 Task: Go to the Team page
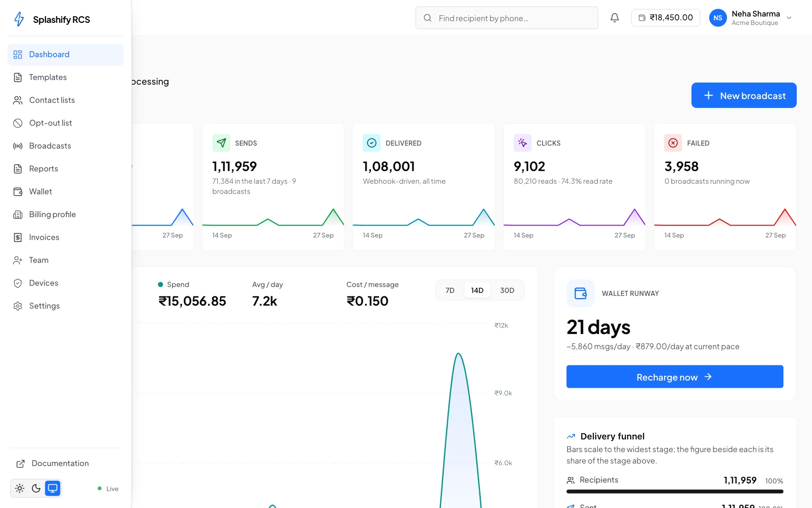66,260
